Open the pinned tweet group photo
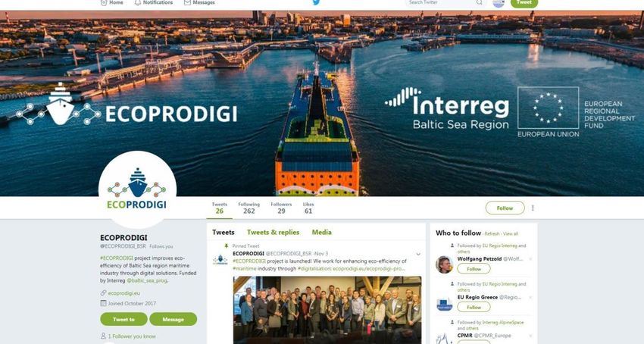Viewport: 644px width, 344px height. point(327,311)
